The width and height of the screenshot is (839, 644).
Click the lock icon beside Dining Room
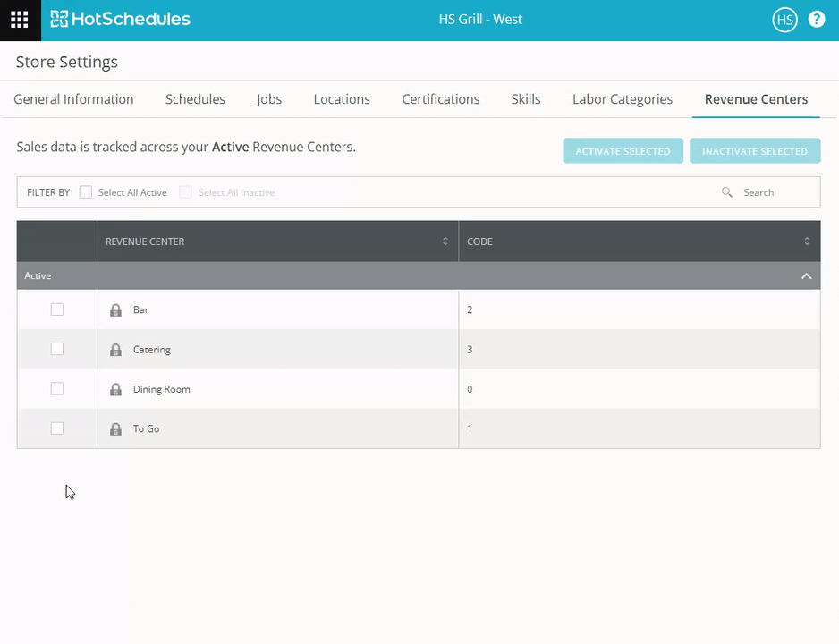115,389
